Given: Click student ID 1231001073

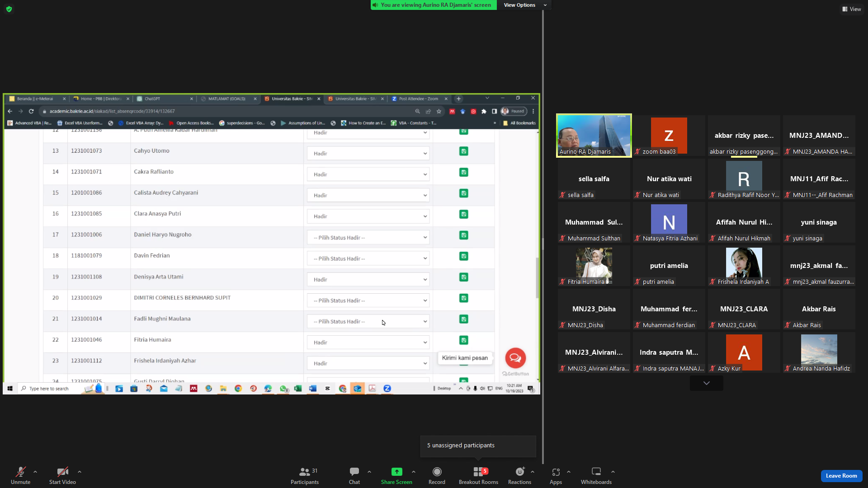Looking at the screenshot, I should tap(86, 151).
